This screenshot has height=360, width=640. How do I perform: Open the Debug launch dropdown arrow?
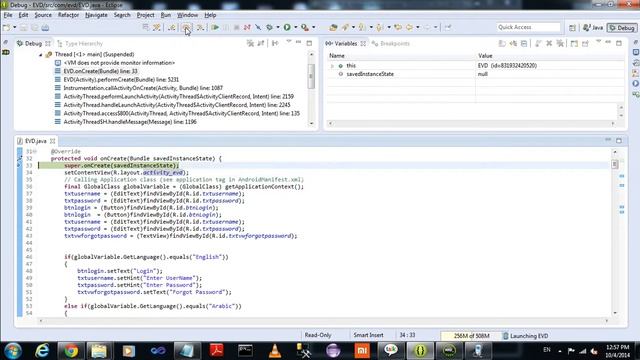[x=278, y=27]
